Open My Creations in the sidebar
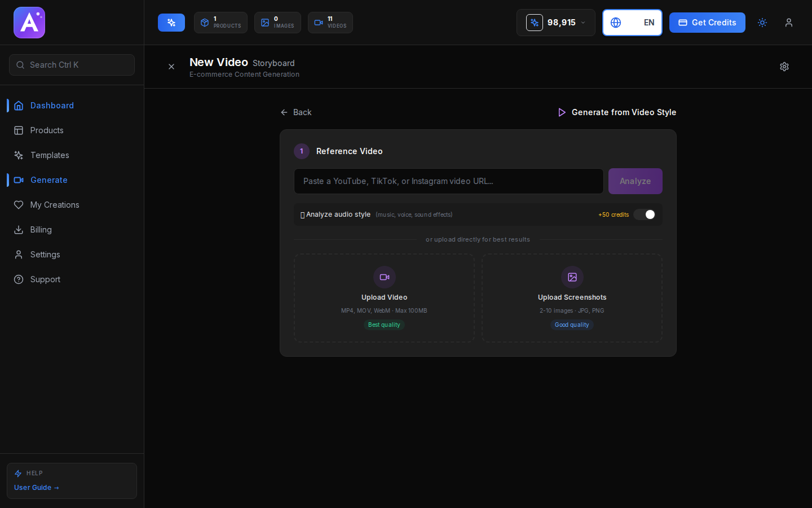Viewport: 812px width, 508px height. click(x=55, y=205)
